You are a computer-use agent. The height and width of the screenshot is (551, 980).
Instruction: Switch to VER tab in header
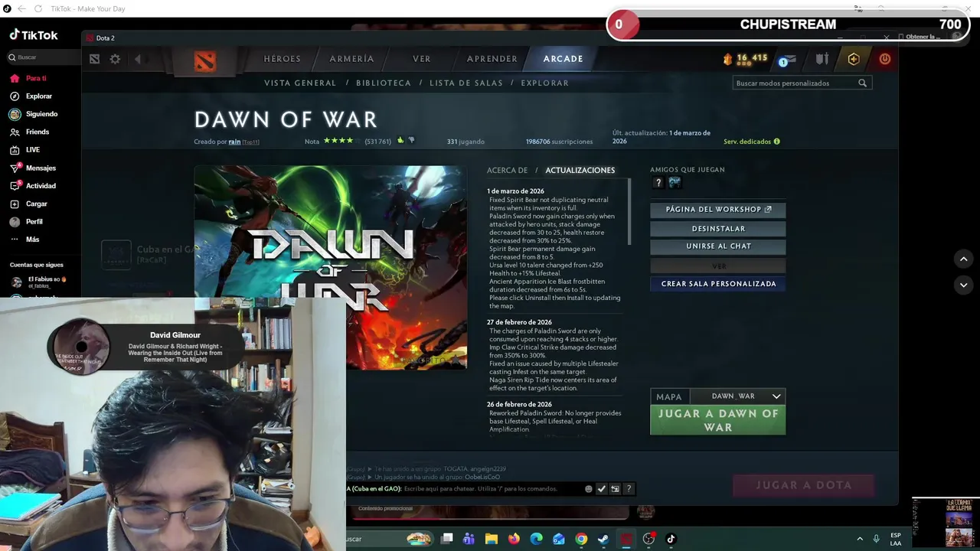(x=421, y=59)
